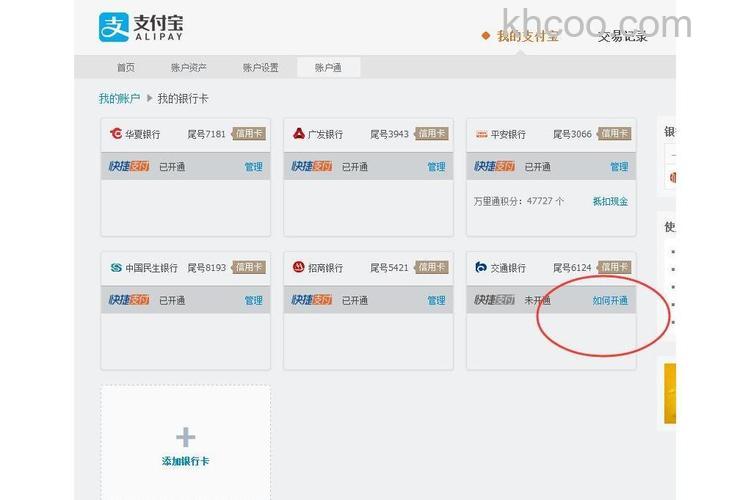Click 快捷支付 logo on 广发银行 card

(x=312, y=166)
